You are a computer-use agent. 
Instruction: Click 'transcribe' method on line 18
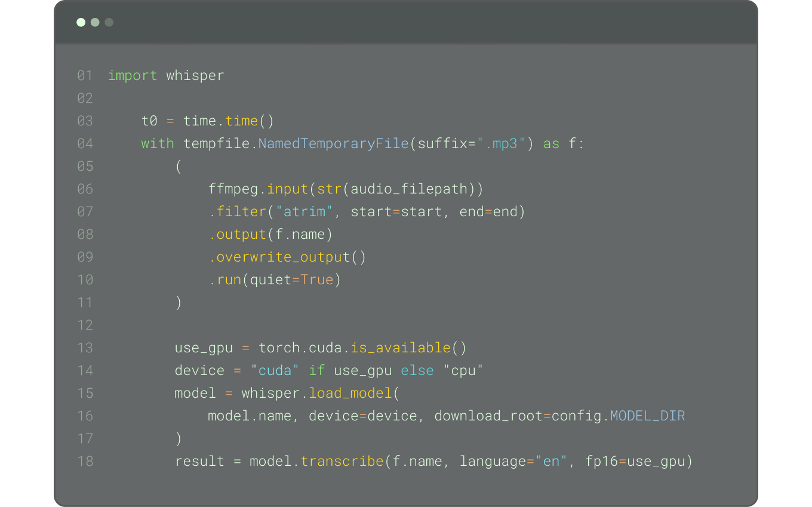pos(342,462)
